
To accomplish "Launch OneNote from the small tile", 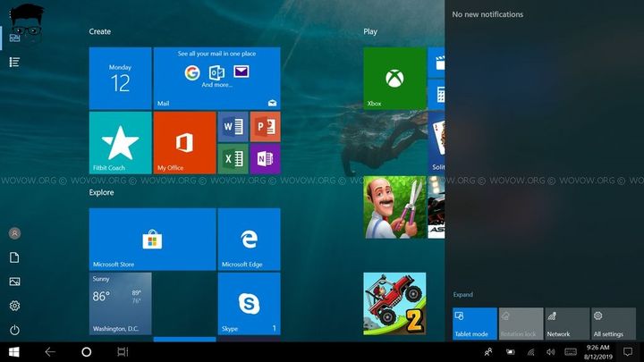I will tap(266, 158).
